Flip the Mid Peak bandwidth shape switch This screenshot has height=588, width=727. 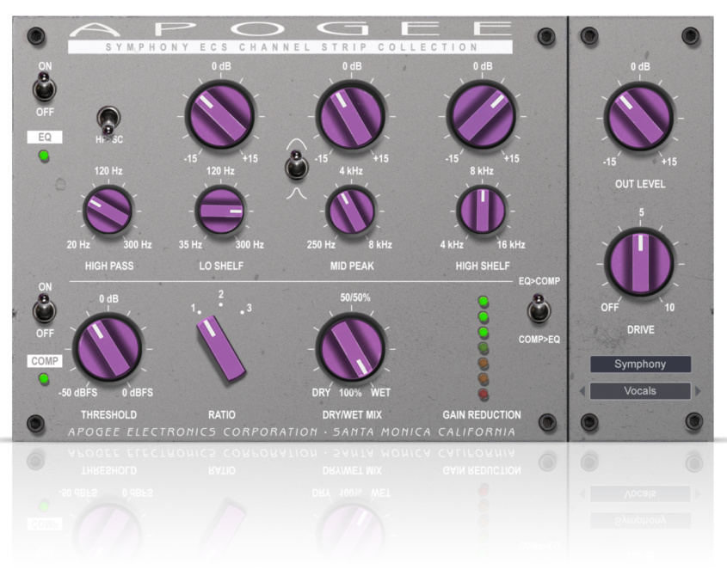pos(296,165)
